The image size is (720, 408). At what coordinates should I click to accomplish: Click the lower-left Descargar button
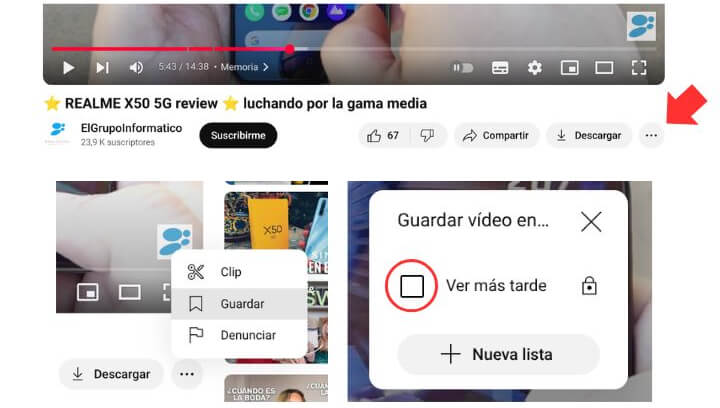click(x=111, y=374)
